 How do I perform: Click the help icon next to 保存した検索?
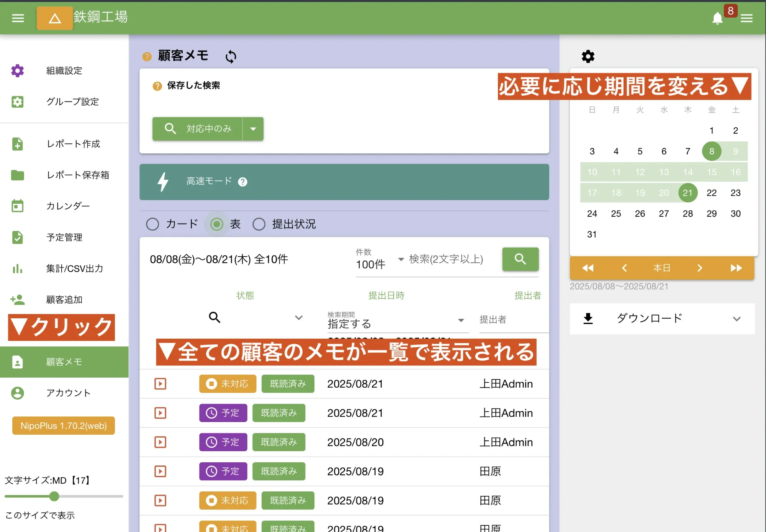157,86
